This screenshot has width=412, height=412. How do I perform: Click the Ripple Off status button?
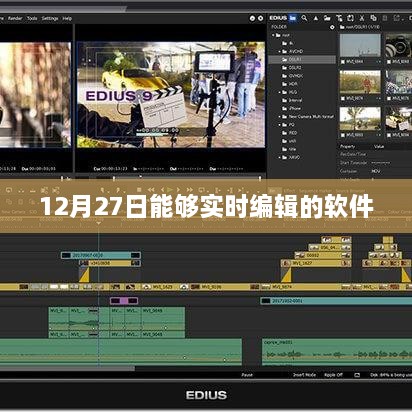333,375
